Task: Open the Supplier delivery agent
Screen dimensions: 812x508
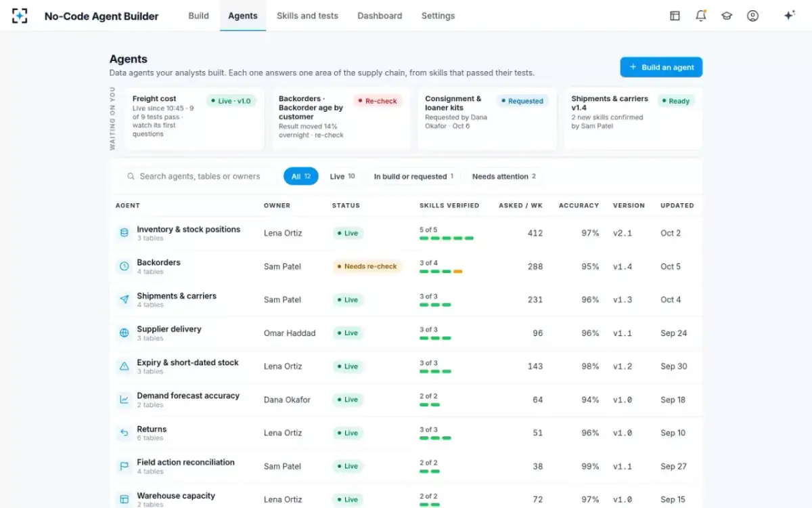Action: (169, 329)
